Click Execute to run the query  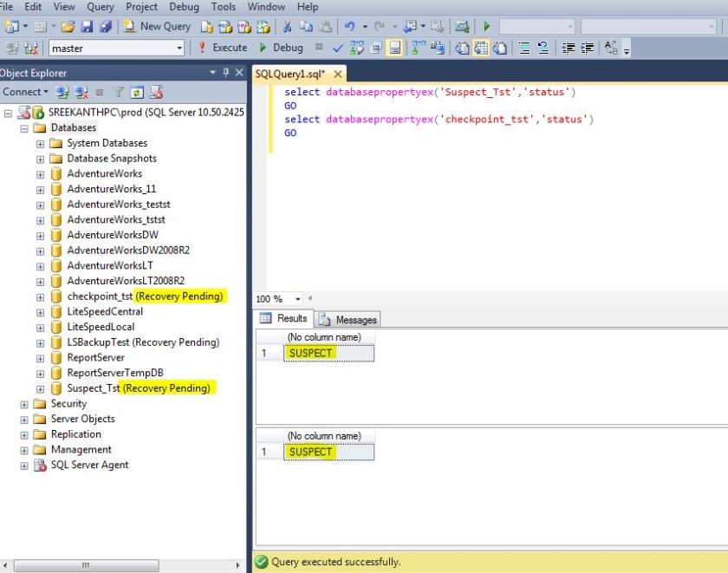pos(223,48)
